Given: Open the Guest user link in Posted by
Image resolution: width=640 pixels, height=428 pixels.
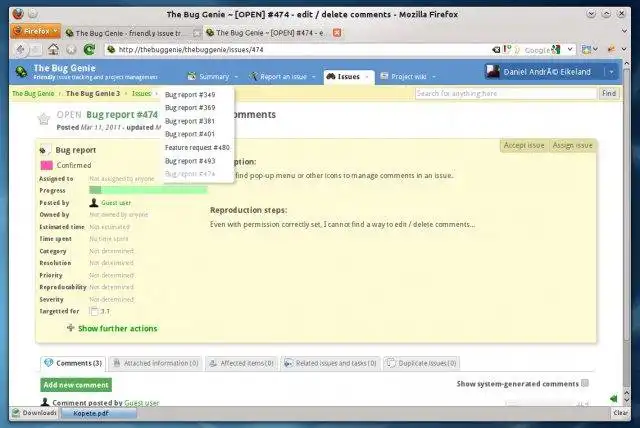Looking at the screenshot, I should (116, 203).
